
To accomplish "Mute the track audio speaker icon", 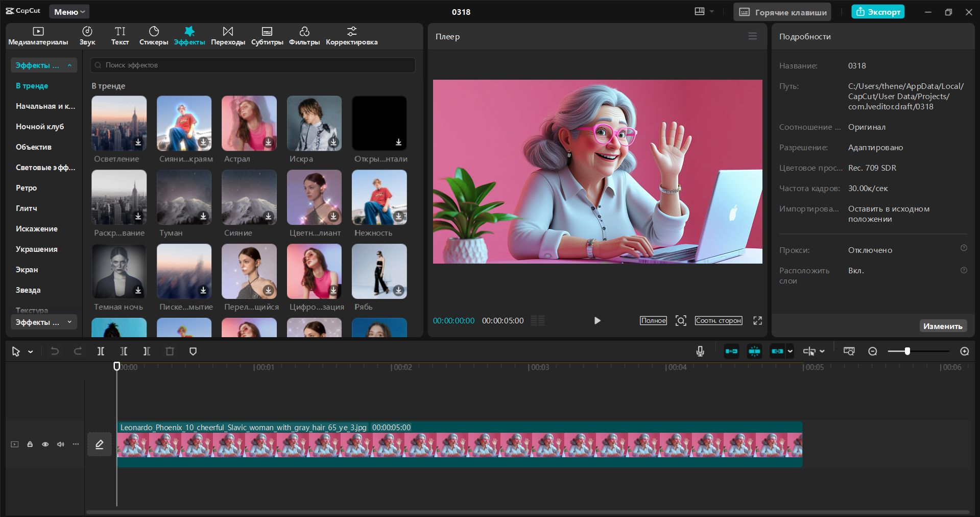I will 60,444.
